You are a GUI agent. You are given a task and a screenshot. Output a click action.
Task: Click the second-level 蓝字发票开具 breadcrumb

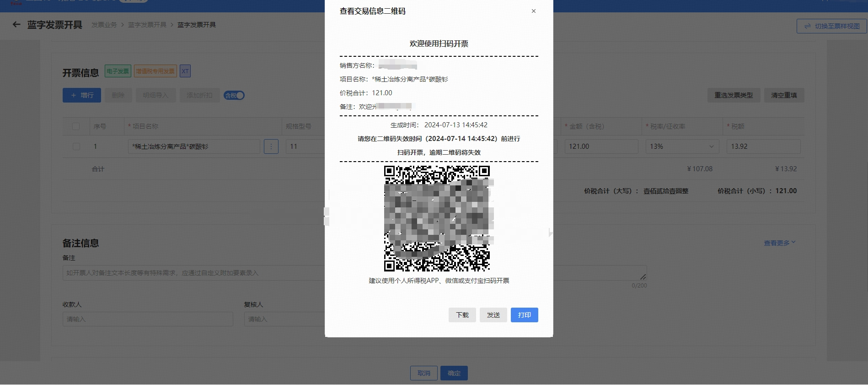[147, 25]
